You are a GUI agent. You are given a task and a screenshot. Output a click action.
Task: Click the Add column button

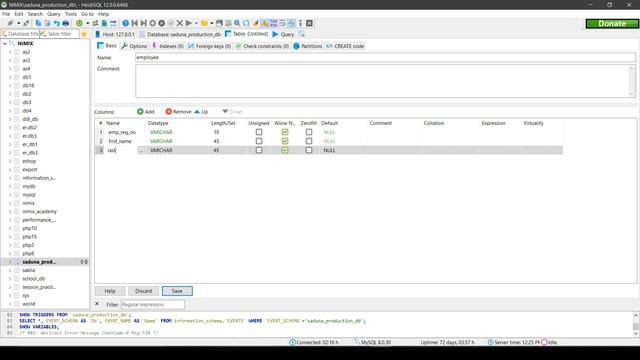(x=146, y=111)
